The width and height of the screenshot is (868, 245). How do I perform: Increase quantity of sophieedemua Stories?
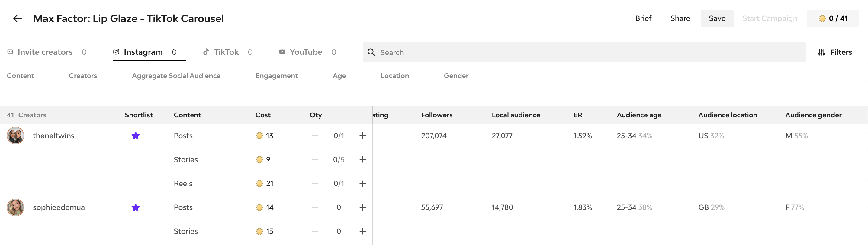click(362, 231)
